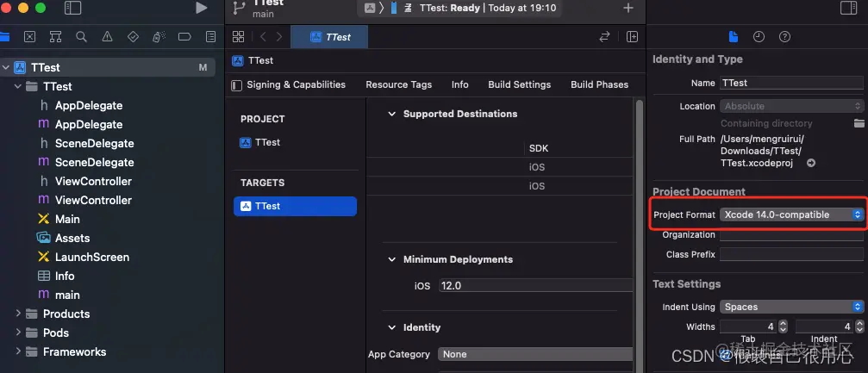This screenshot has height=373, width=868.
Task: Reveal full path in Finder arrow
Action: (811, 164)
